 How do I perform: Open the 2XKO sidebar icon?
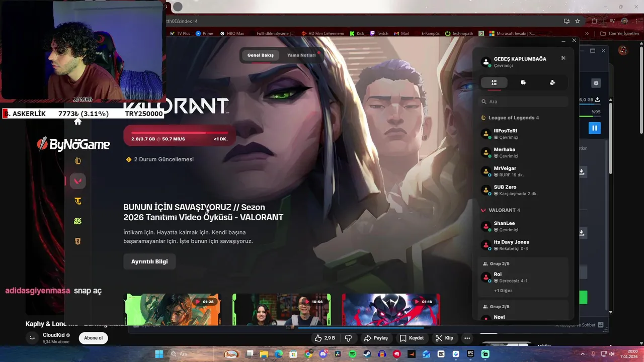coord(77,221)
